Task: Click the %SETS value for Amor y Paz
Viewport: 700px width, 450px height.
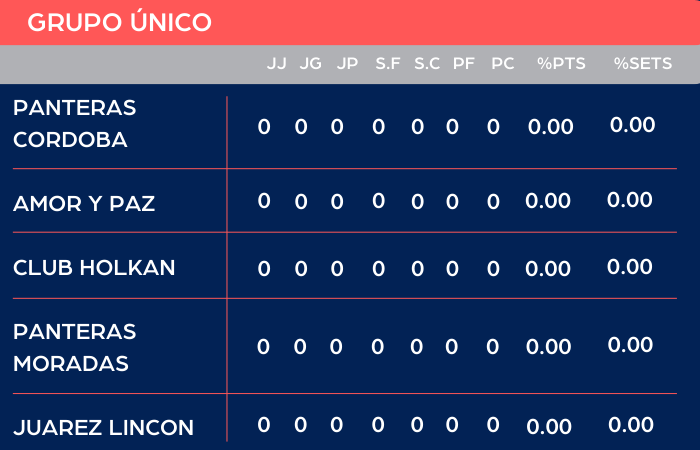Action: (x=630, y=200)
